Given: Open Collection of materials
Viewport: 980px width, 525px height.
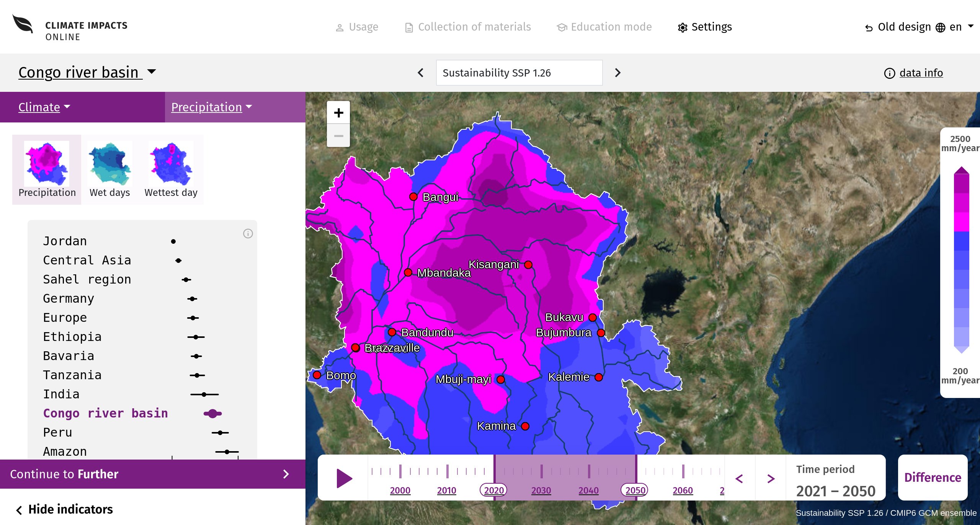Looking at the screenshot, I should point(468,27).
